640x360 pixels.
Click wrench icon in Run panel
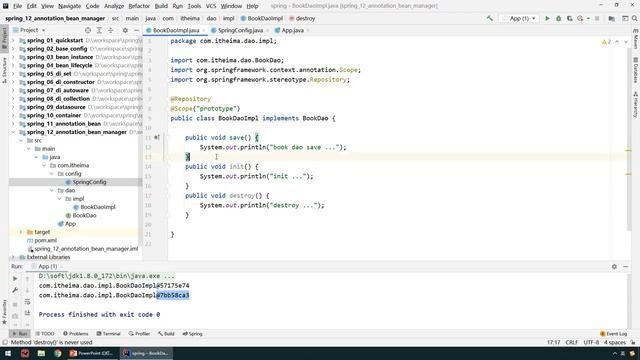point(15,290)
